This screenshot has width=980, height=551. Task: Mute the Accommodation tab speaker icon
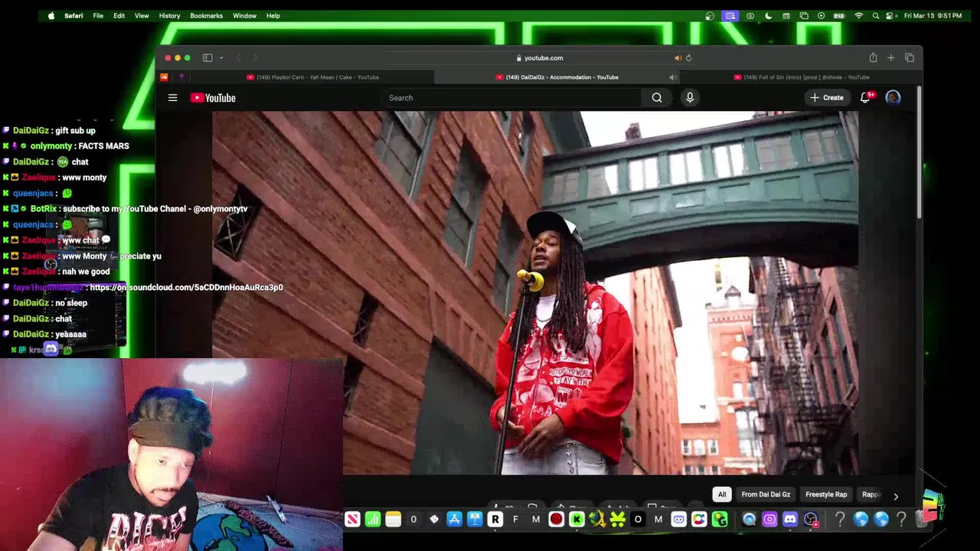coord(672,77)
